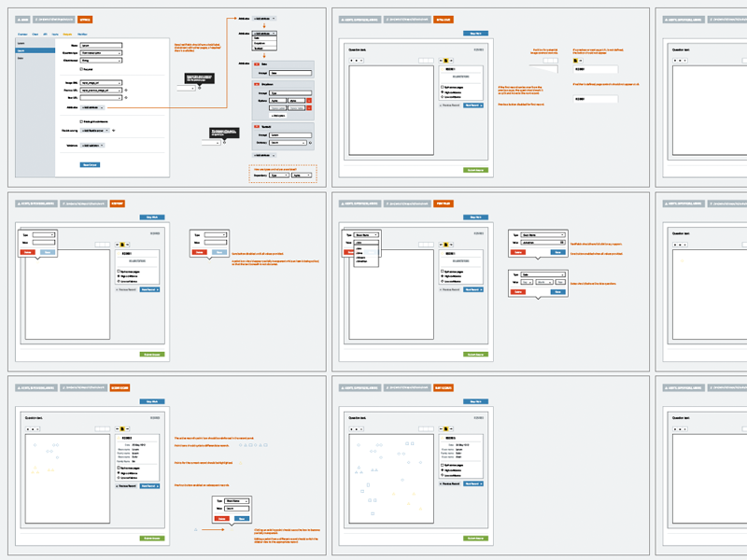Click yellow page icon in bottom-left wireframe
Image resolution: width=747 pixels, height=560 pixels.
pos(122,428)
